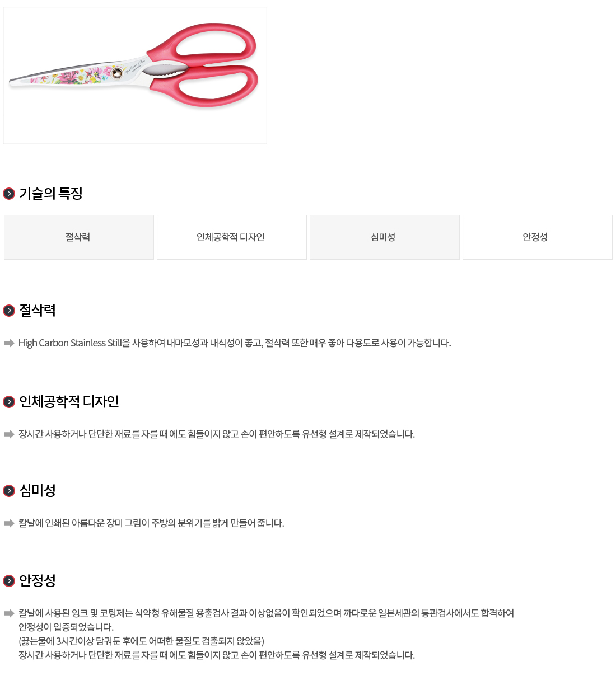Switch to the 인체공학적 디자인 tab

pyautogui.click(x=232, y=237)
